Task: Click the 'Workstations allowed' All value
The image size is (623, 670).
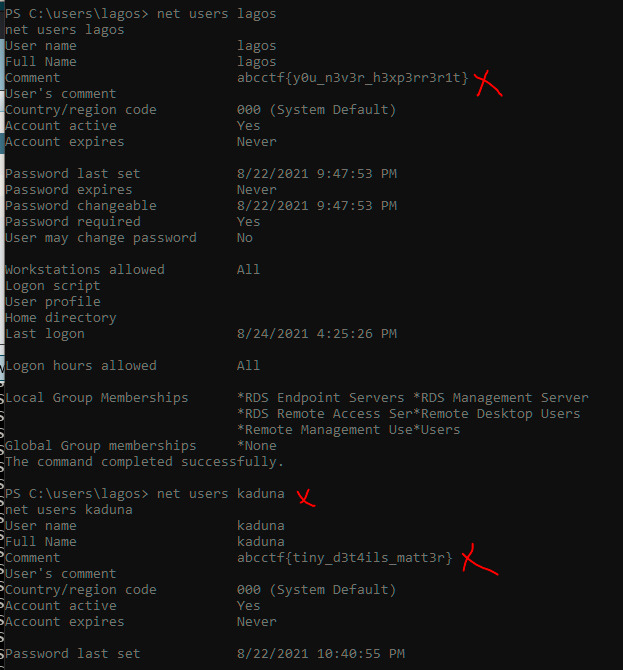Action: [x=248, y=270]
